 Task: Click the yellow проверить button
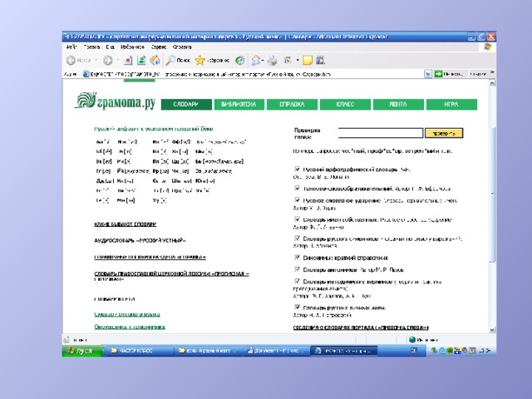(x=444, y=133)
